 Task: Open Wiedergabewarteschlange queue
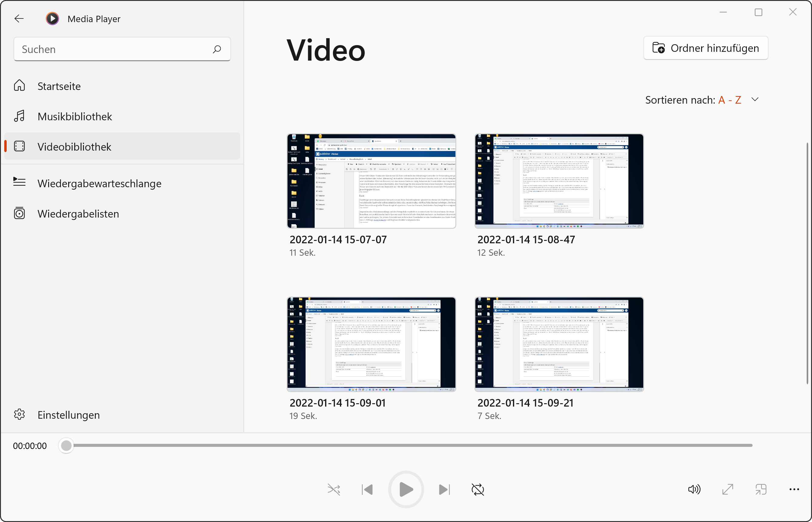(99, 183)
